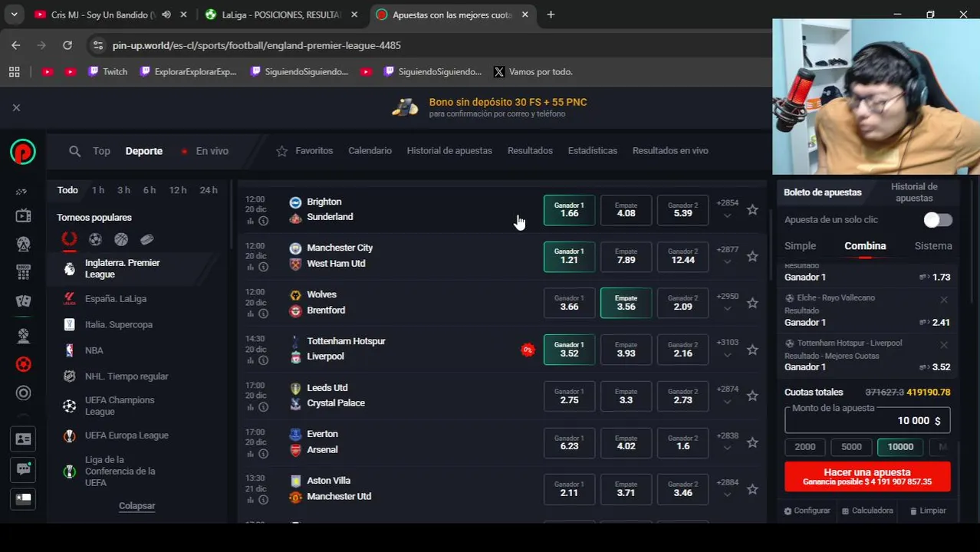Open playing cards icon in left sidebar
The image size is (980, 552).
point(23,301)
